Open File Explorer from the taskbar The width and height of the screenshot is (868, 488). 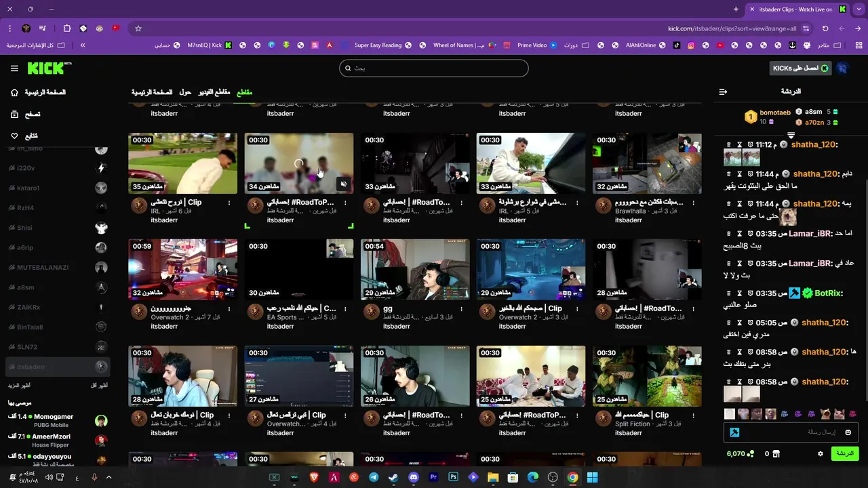click(493, 477)
